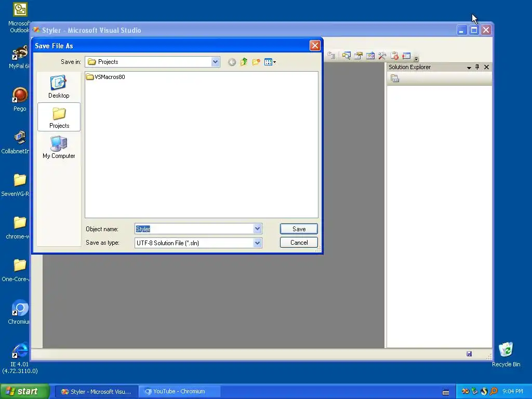
Task: Open the Properties Window toolbar icon
Action: coord(358,56)
